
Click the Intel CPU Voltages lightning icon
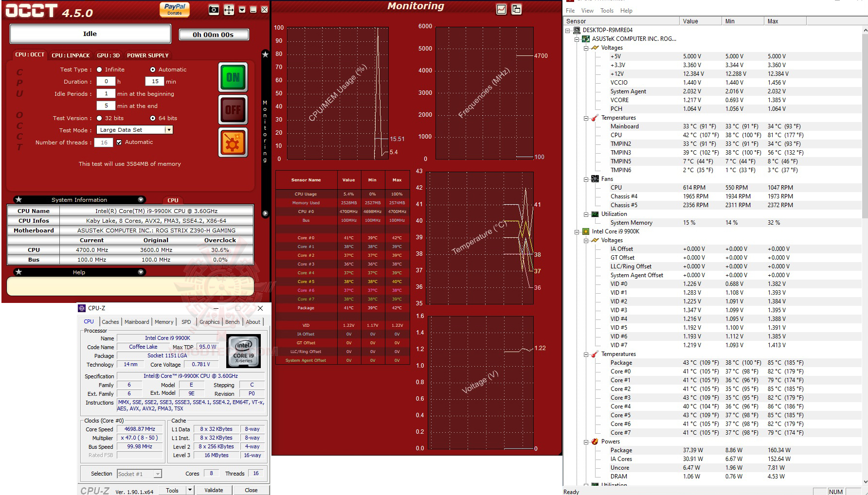coord(595,240)
